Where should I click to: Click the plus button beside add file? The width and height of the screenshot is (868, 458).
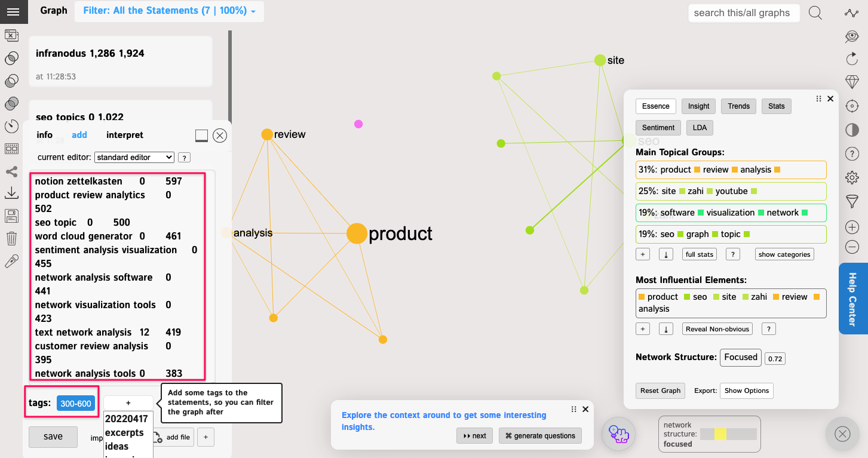click(206, 437)
